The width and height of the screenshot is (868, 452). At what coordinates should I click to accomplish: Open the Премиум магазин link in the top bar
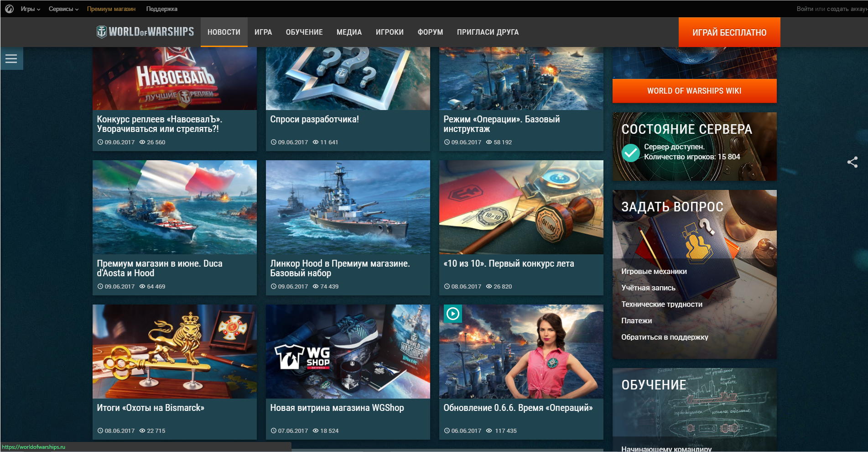[111, 9]
